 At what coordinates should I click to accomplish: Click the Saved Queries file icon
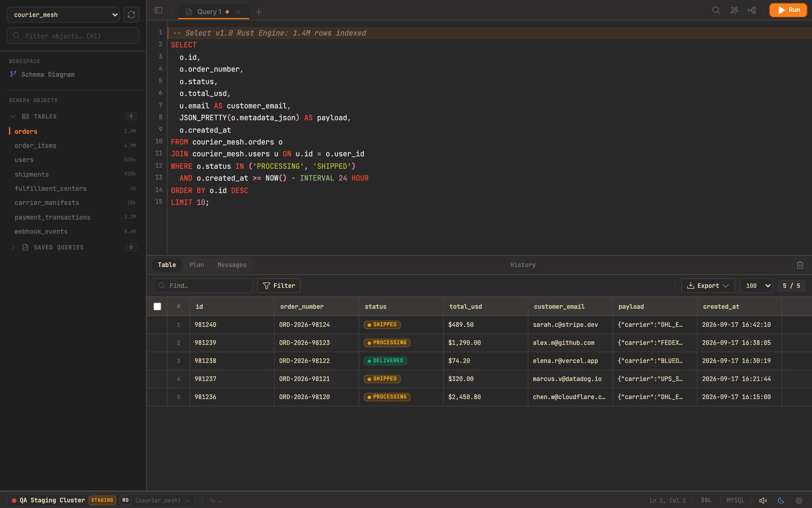click(x=25, y=247)
